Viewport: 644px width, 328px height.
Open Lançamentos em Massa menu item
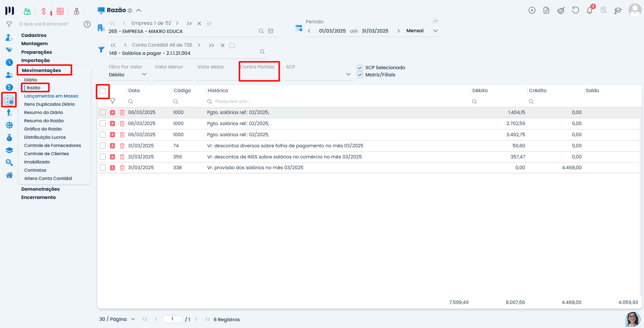click(x=51, y=96)
